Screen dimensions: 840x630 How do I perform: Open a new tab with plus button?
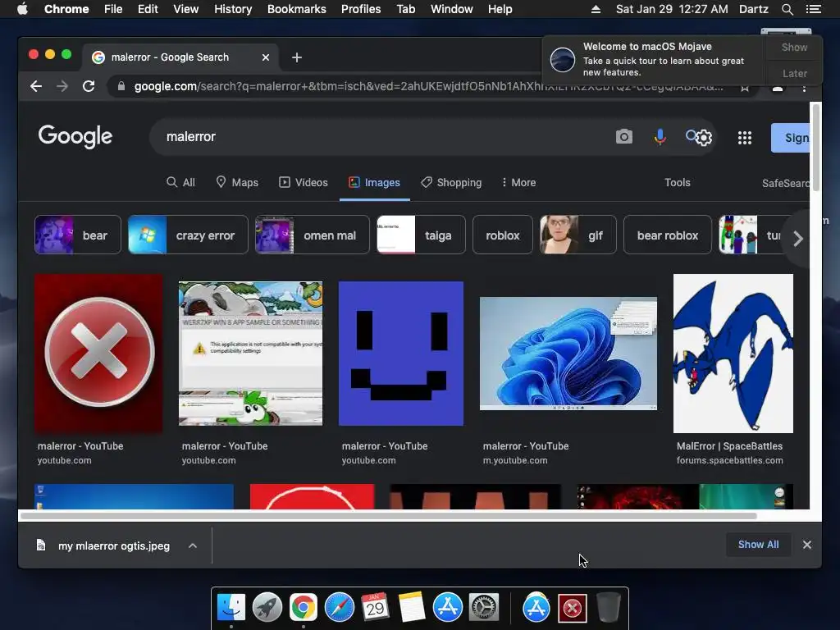pos(297,57)
